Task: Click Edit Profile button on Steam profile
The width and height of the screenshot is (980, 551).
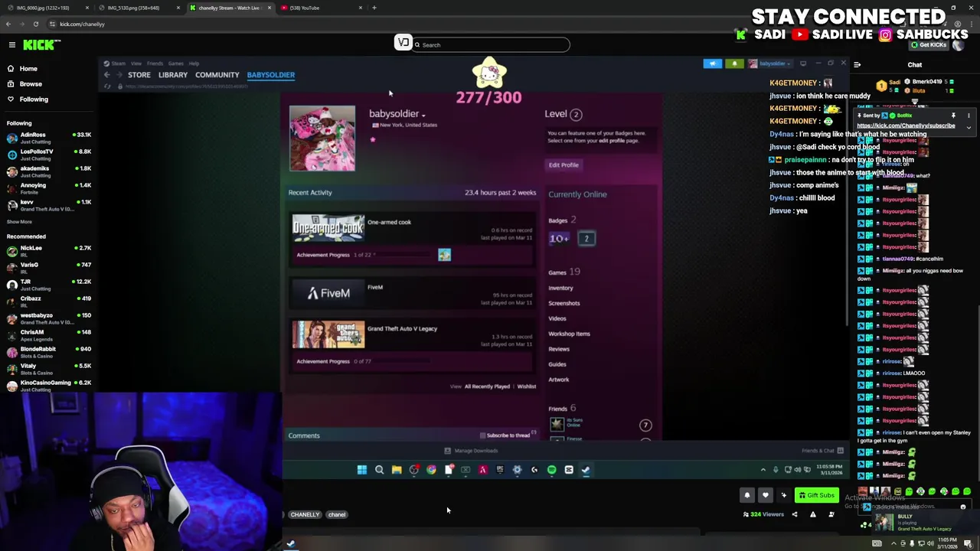Action: click(563, 165)
